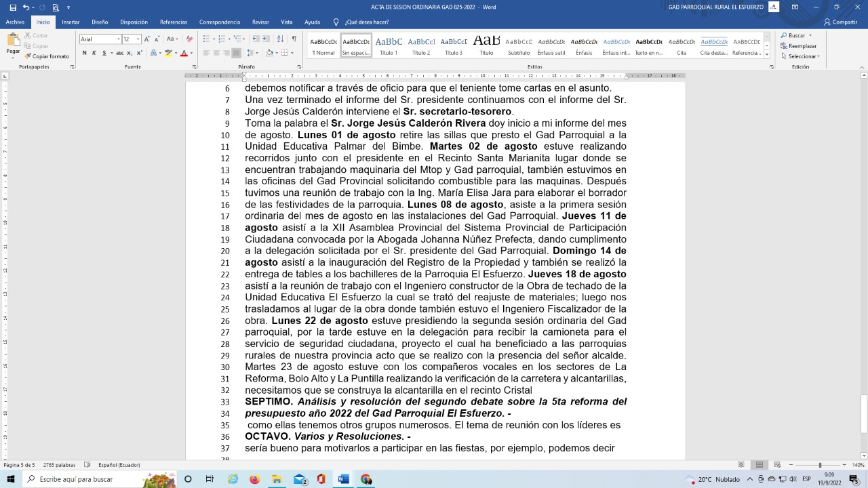Viewport: 868px width, 488px height.
Task: Click the Copiar formato painter button
Action: (x=47, y=56)
